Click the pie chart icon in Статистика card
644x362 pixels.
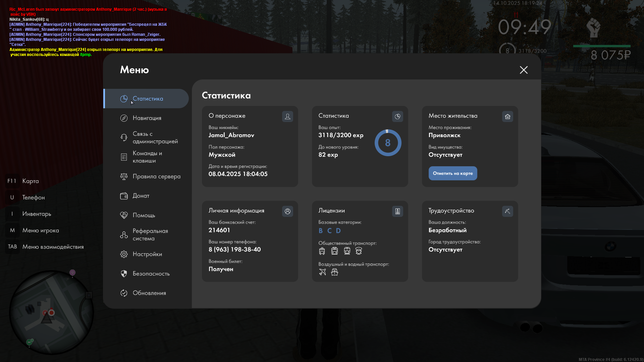(397, 116)
